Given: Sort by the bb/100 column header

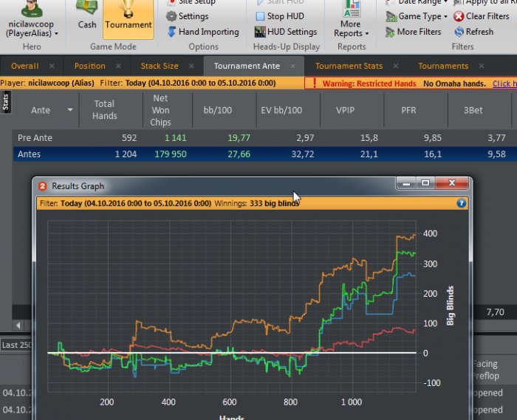Looking at the screenshot, I should [x=218, y=111].
